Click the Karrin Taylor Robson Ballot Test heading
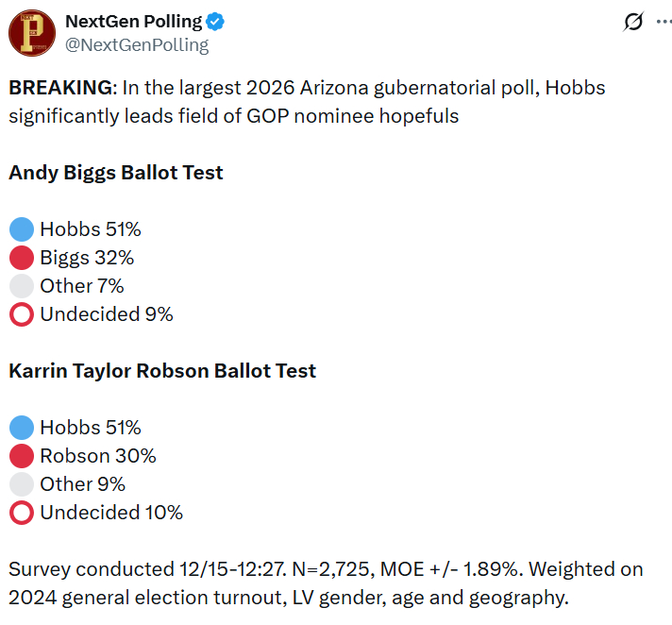Screen dimensions: 672x625 point(162,371)
